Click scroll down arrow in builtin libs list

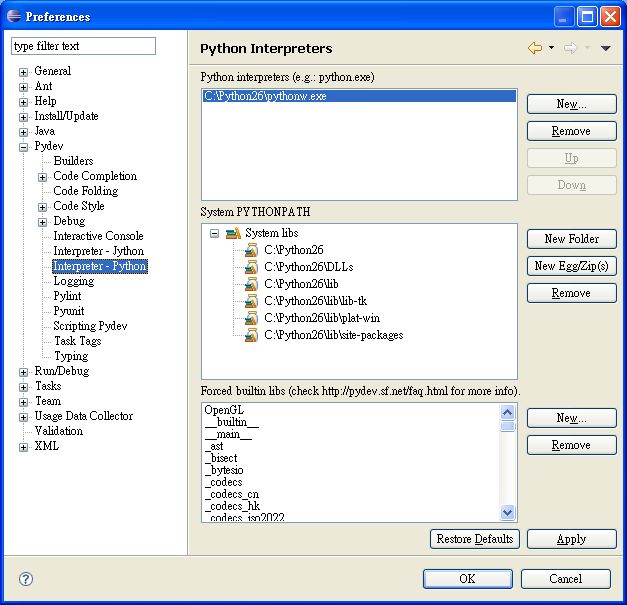(507, 512)
